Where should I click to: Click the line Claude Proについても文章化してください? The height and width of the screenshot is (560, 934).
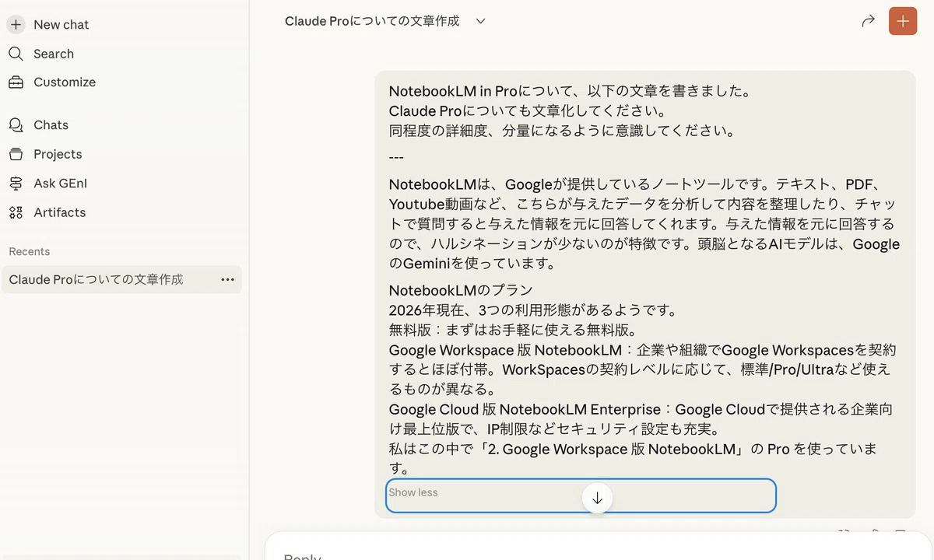point(527,111)
